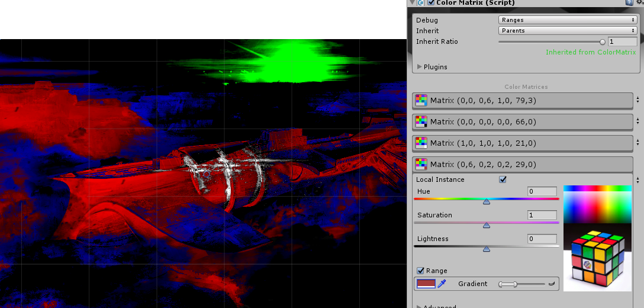644x308 pixels.
Task: Open the Debug dropdown set to Ranges
Action: click(568, 20)
